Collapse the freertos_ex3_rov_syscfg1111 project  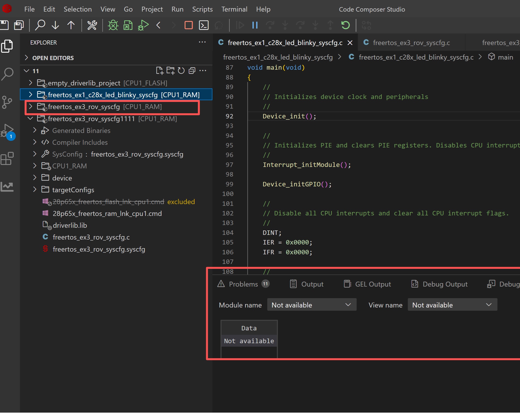click(31, 118)
